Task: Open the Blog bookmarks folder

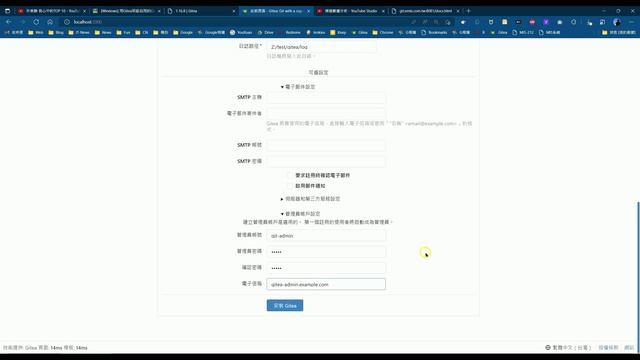Action: point(56,32)
